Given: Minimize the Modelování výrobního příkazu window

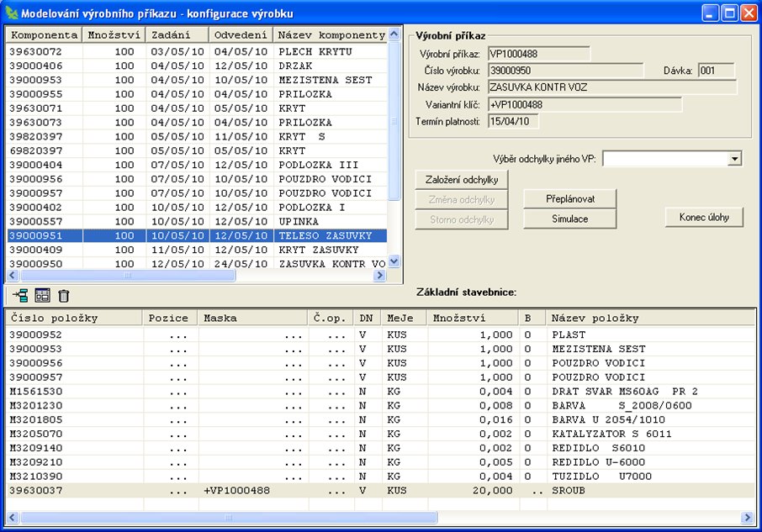Looking at the screenshot, I should coord(710,13).
